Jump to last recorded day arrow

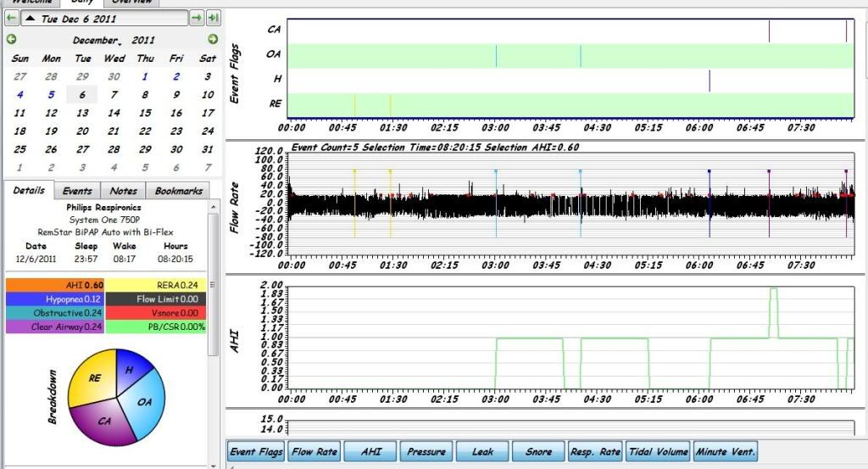[214, 19]
